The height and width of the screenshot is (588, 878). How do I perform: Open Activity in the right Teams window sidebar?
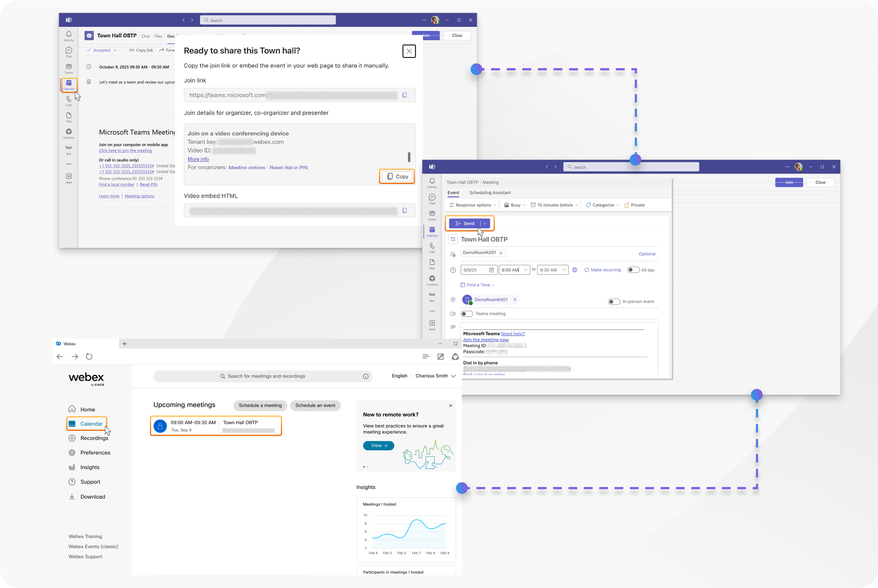click(432, 183)
